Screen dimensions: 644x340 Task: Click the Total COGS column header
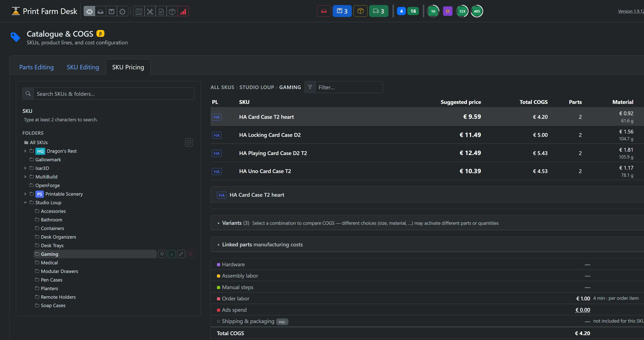[534, 102]
